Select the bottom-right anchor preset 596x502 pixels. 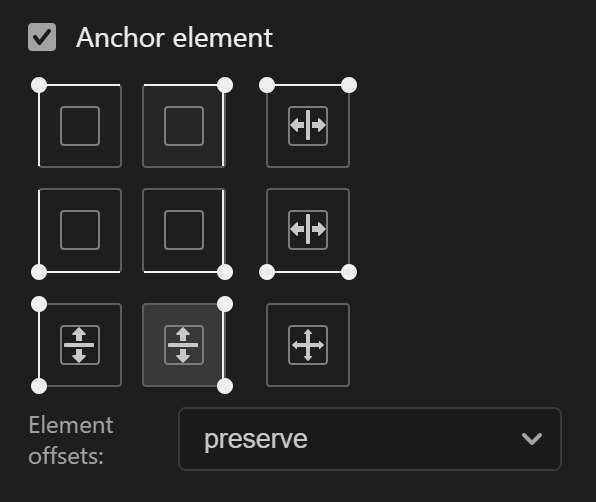184,230
